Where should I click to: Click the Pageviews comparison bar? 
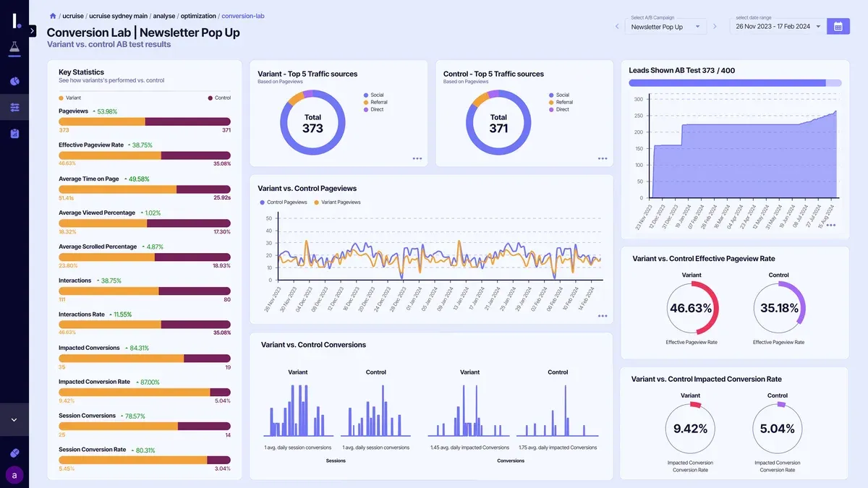coord(145,121)
